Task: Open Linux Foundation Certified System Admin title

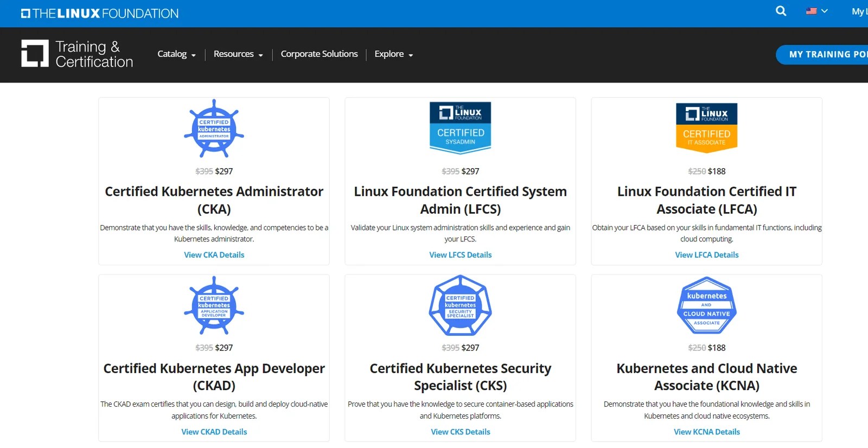Action: coord(461,200)
